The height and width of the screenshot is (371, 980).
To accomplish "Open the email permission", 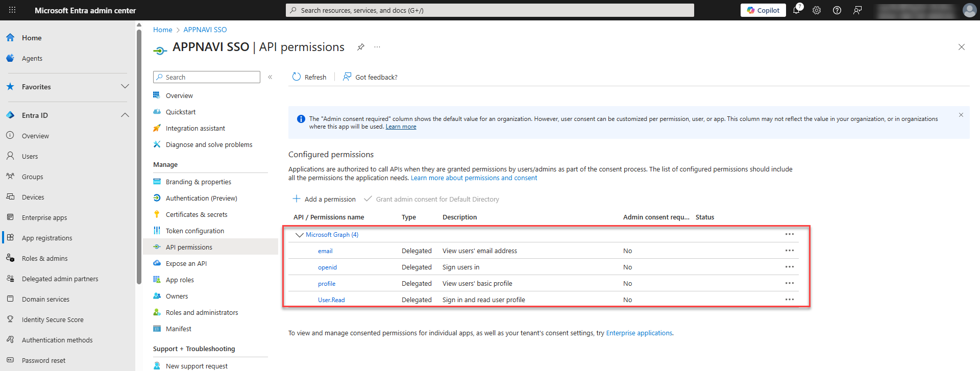I will (x=325, y=251).
